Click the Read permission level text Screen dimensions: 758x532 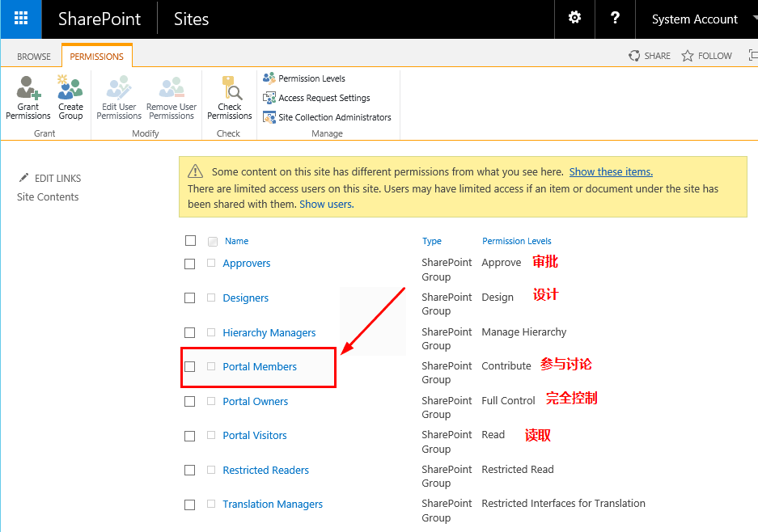pos(493,434)
